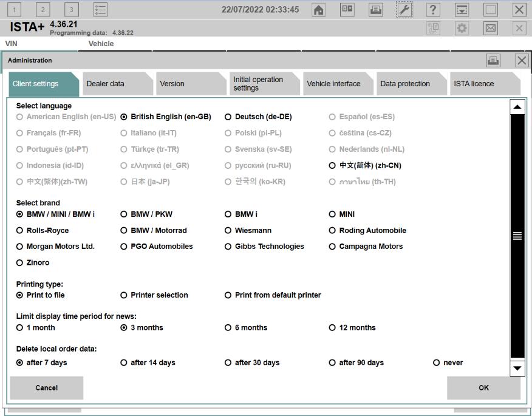Click the VIN header label
Image resolution: width=532 pixels, height=416 pixels.
point(11,44)
